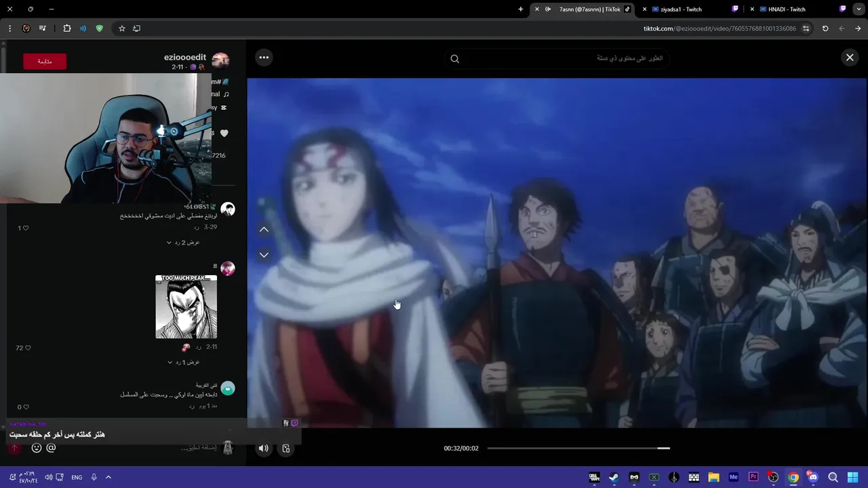This screenshot has height=488, width=868.
Task: Reload the page
Action: tap(825, 28)
